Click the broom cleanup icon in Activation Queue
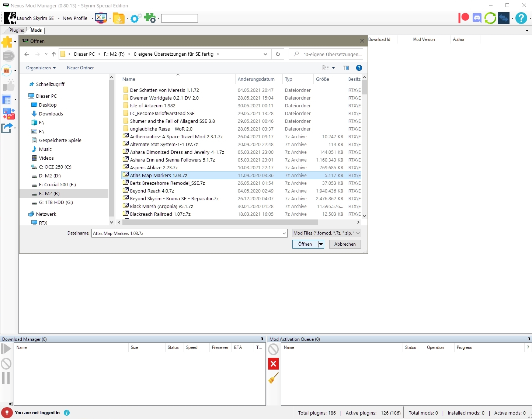Image resolution: width=532 pixels, height=419 pixels. [273, 378]
